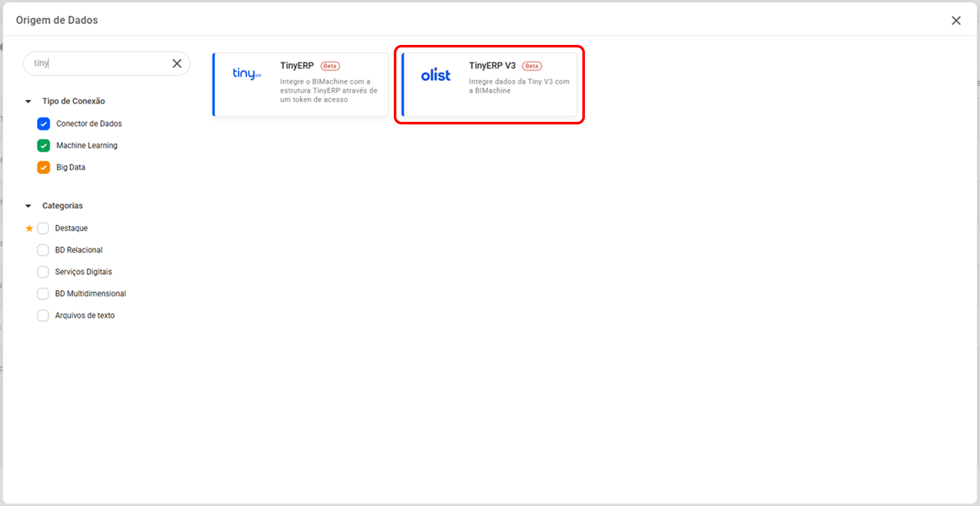Select the Serviços Digitais checkbox
This screenshot has width=980, height=506.
point(43,272)
